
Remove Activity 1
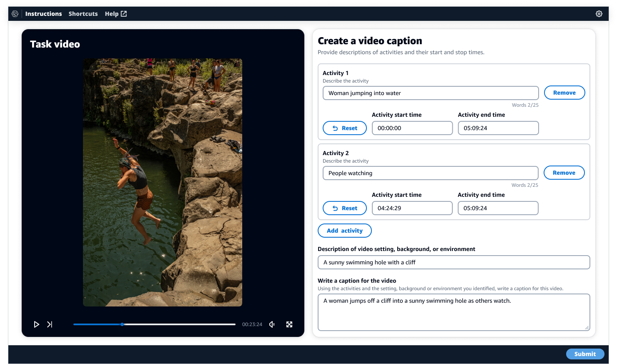click(x=564, y=92)
